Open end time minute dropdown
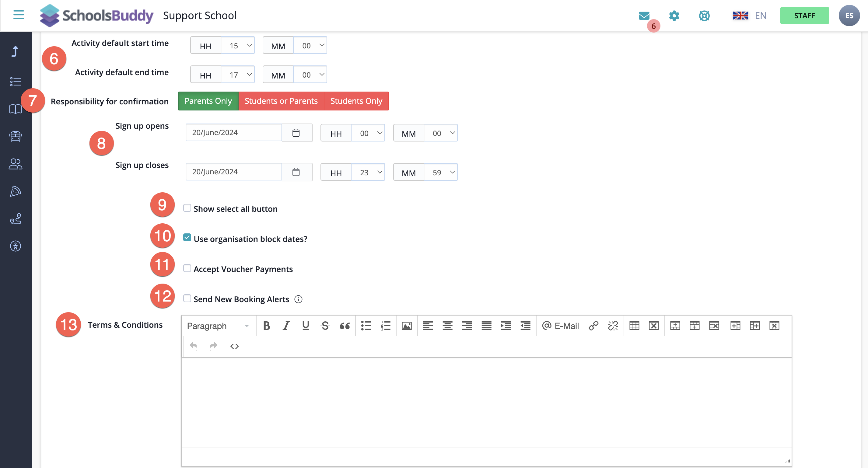Screen dimensions: 868x468 point(310,75)
